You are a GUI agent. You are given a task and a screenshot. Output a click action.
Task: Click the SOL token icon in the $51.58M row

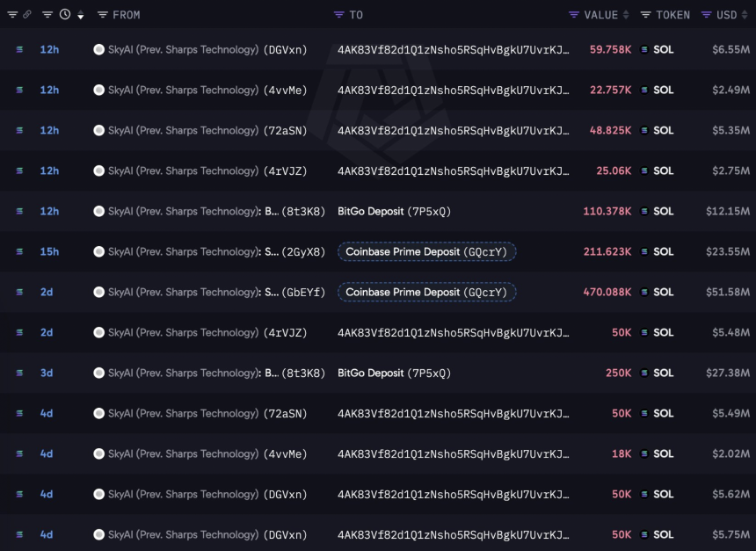tap(644, 292)
